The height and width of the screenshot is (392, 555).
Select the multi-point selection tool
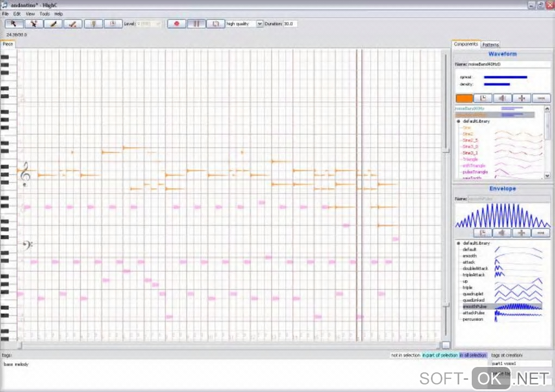[x=34, y=24]
